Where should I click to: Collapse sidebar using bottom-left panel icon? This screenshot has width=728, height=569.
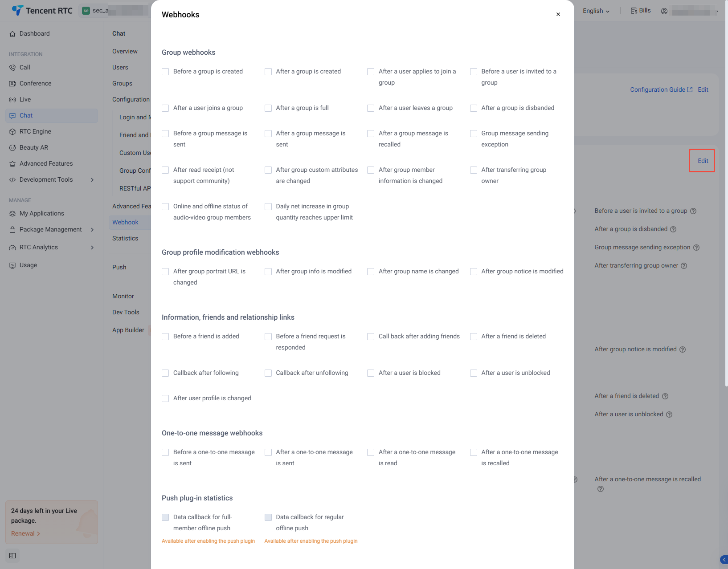12,556
